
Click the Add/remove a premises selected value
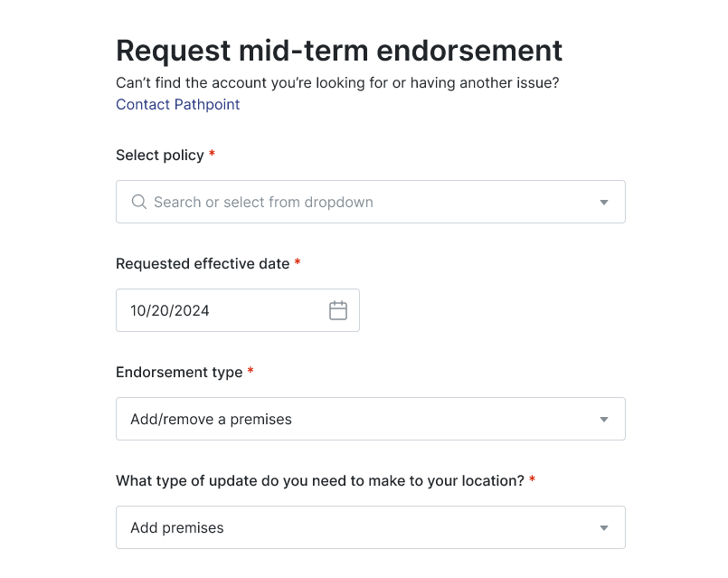(211, 419)
